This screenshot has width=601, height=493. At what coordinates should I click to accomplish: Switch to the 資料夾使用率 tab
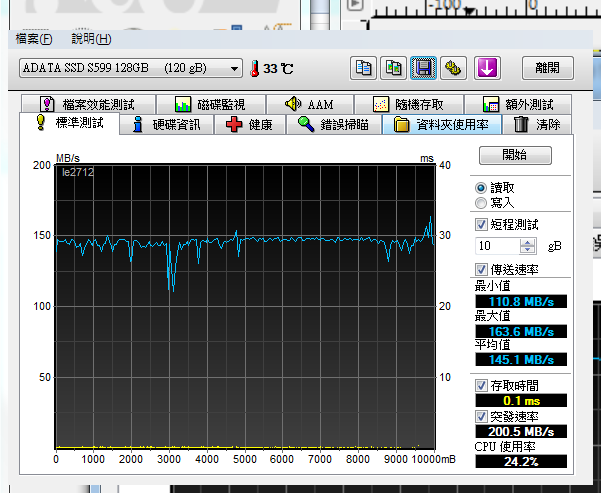coord(442,125)
